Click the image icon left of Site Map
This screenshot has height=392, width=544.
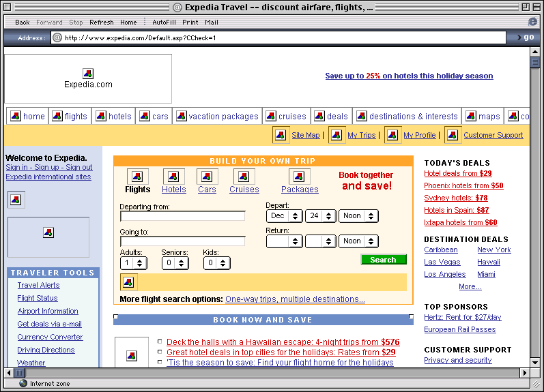(x=281, y=135)
